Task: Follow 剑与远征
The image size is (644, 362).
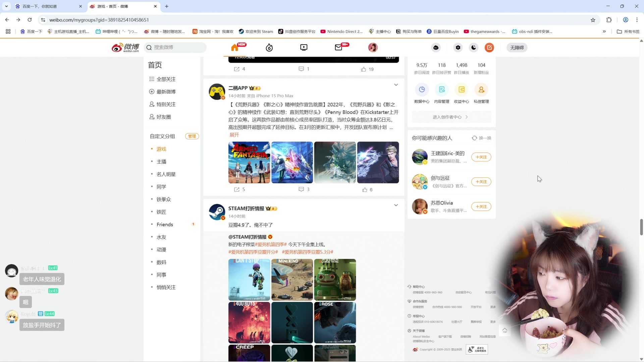Action: pos(481,182)
